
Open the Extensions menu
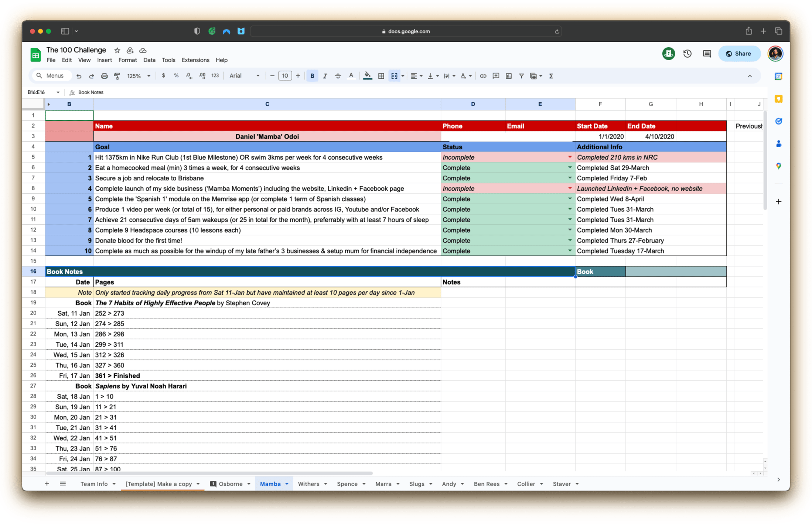point(195,60)
